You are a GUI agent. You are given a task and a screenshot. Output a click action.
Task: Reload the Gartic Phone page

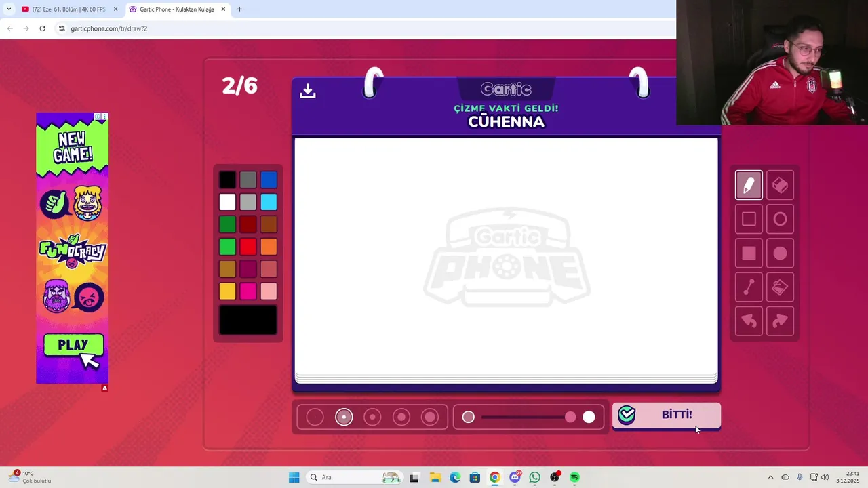coord(42,28)
